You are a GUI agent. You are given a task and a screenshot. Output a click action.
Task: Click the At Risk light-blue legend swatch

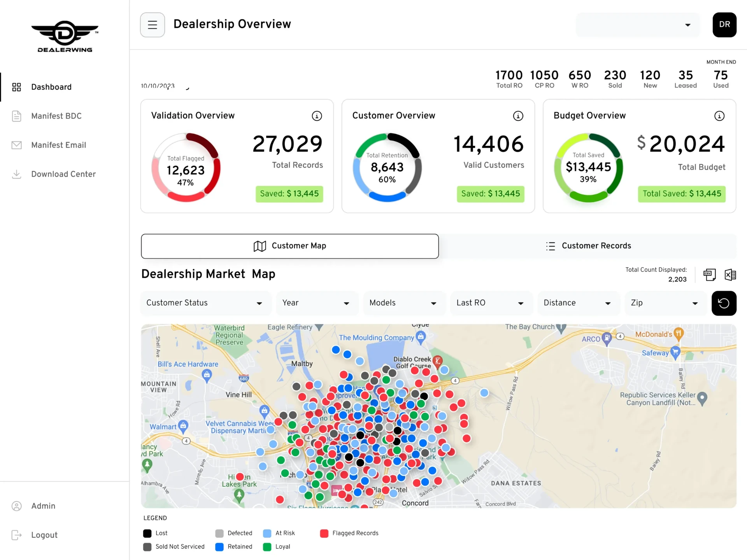267,534
